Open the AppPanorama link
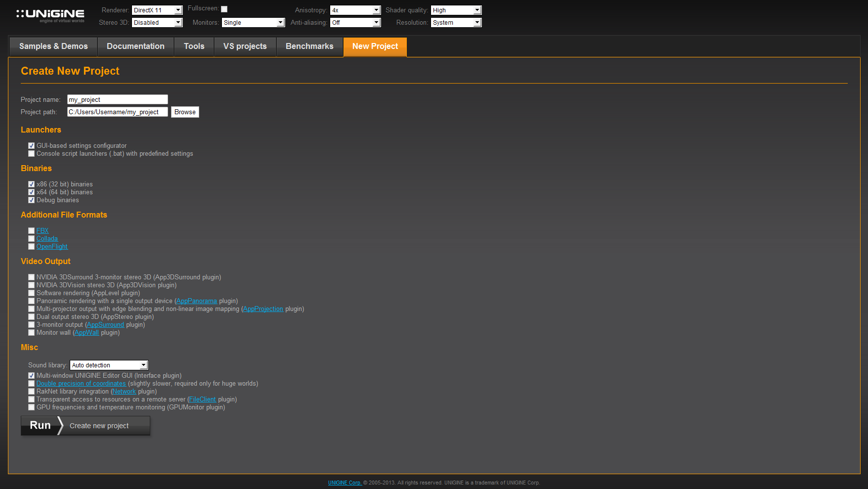Screen dimensions: 868x489 point(197,301)
